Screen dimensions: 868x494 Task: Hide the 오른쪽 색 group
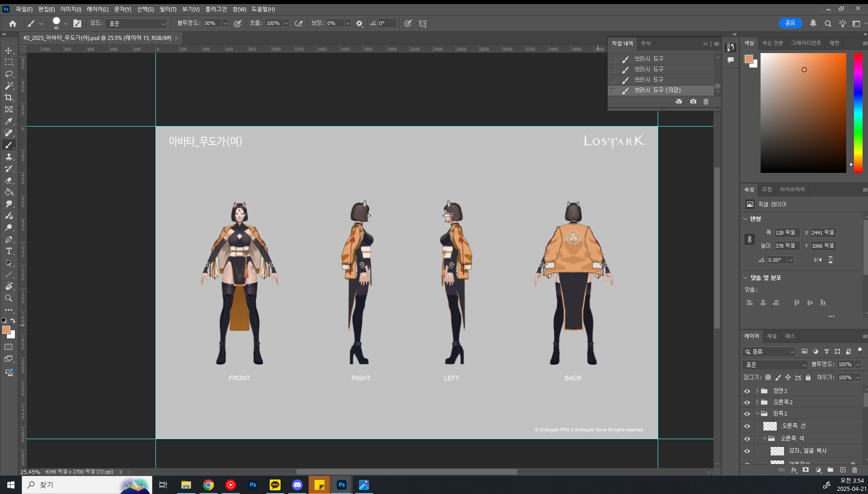coord(747,439)
